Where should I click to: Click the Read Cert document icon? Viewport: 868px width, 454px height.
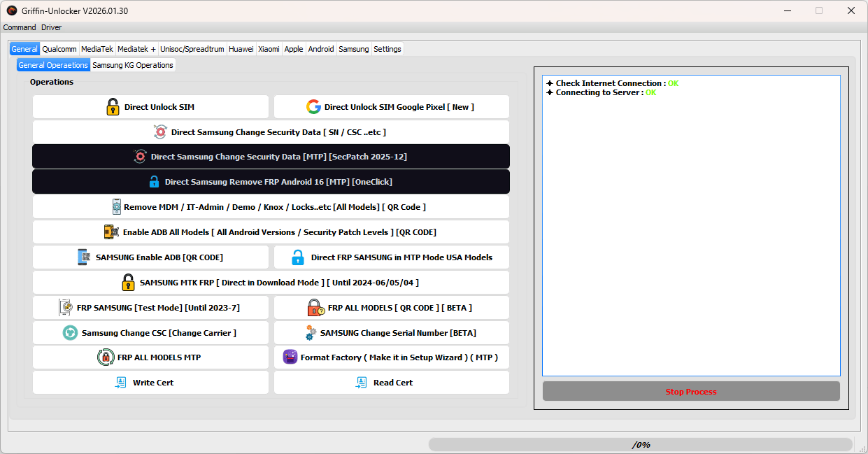coord(362,382)
